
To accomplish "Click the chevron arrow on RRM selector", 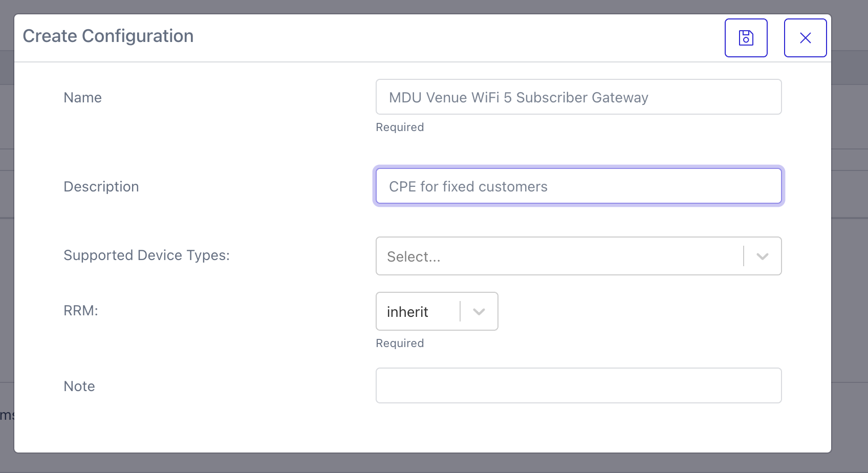I will click(x=479, y=312).
